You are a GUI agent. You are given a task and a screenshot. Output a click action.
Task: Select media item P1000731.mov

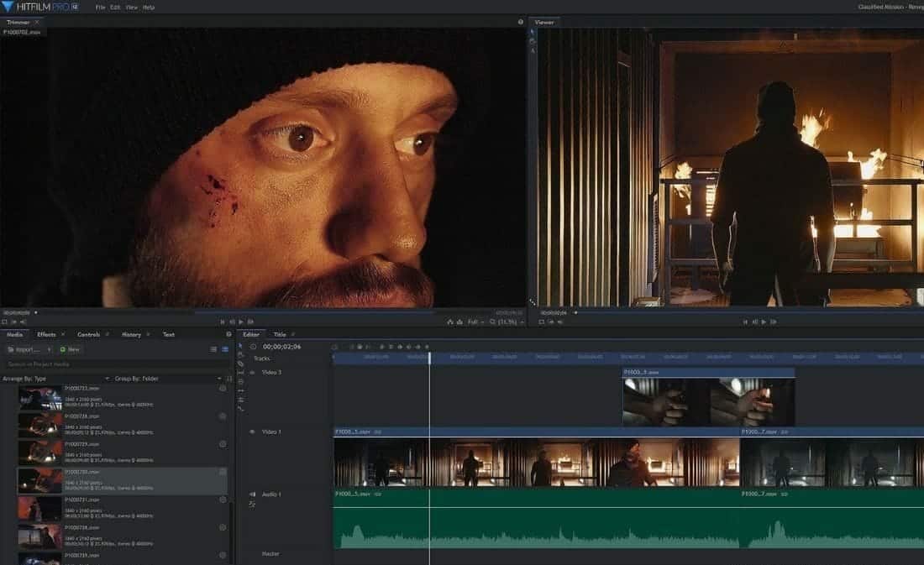123,509
